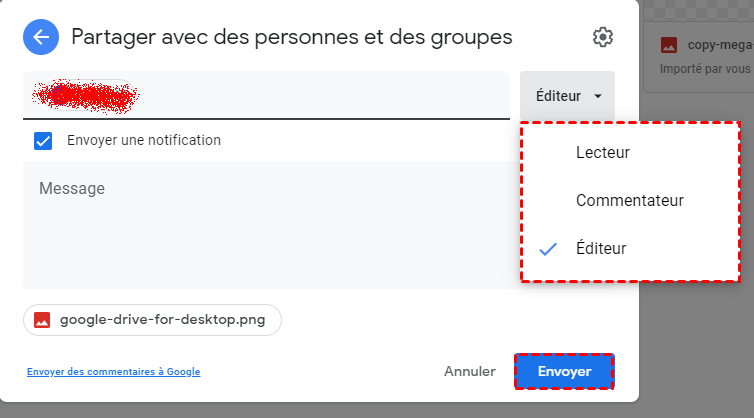754x418 pixels.
Task: Click the "Envoyer une notification" label text
Action: tap(144, 141)
